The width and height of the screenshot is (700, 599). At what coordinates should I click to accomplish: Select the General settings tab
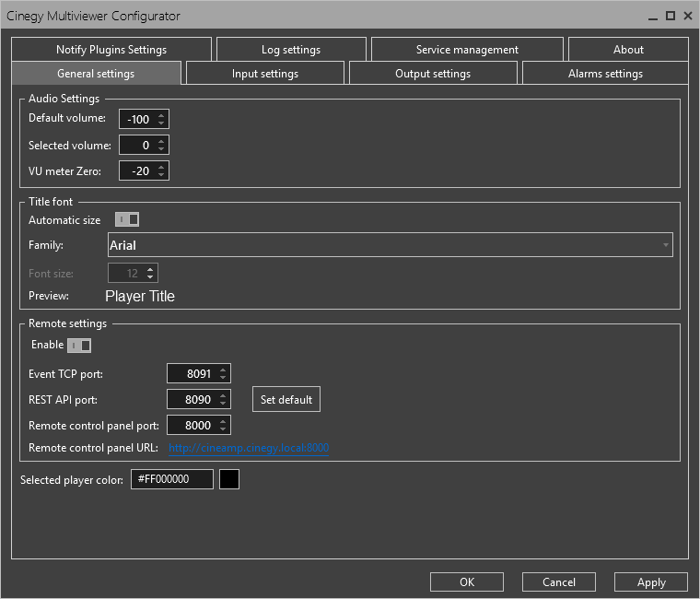tap(96, 73)
